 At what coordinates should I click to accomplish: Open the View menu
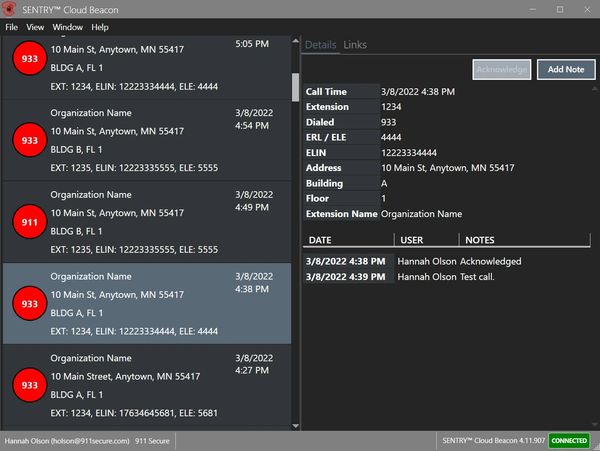[35, 27]
